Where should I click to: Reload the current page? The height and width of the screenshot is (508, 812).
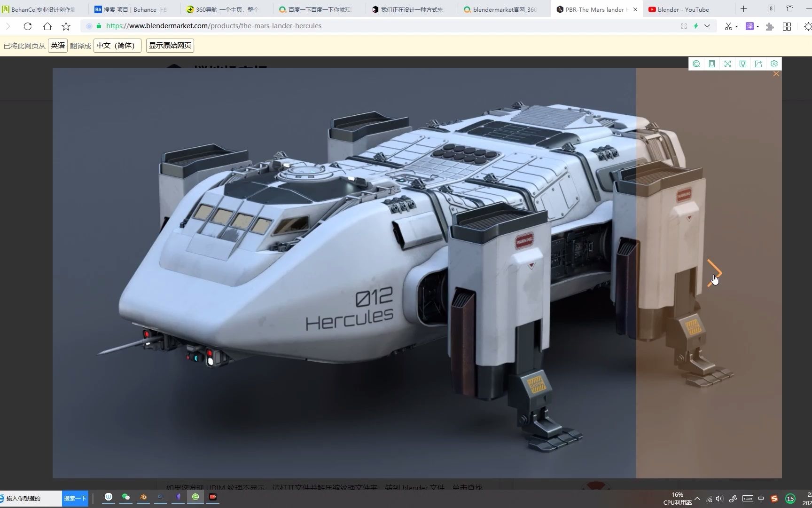click(28, 26)
